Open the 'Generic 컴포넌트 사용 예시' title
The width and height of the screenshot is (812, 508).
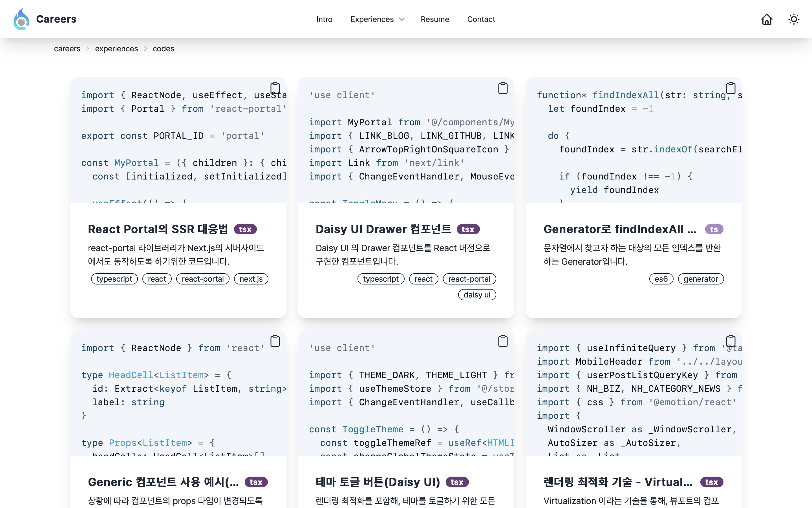tap(164, 482)
